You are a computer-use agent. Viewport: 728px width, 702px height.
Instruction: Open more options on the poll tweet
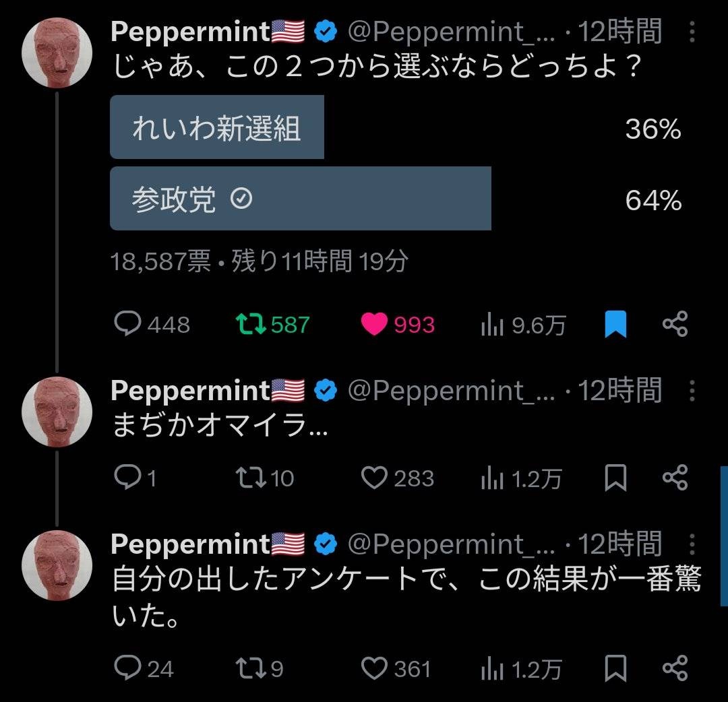(x=692, y=32)
